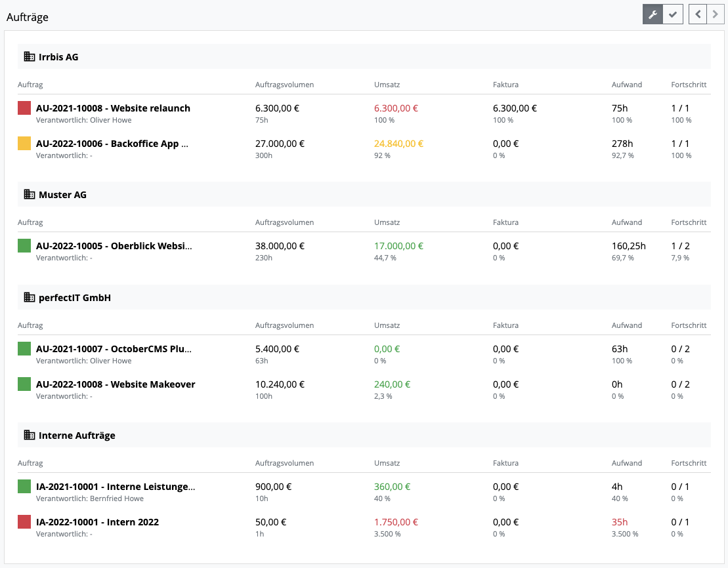Select the Interne Aufträge group header
This screenshot has width=728, height=568.
click(x=364, y=436)
